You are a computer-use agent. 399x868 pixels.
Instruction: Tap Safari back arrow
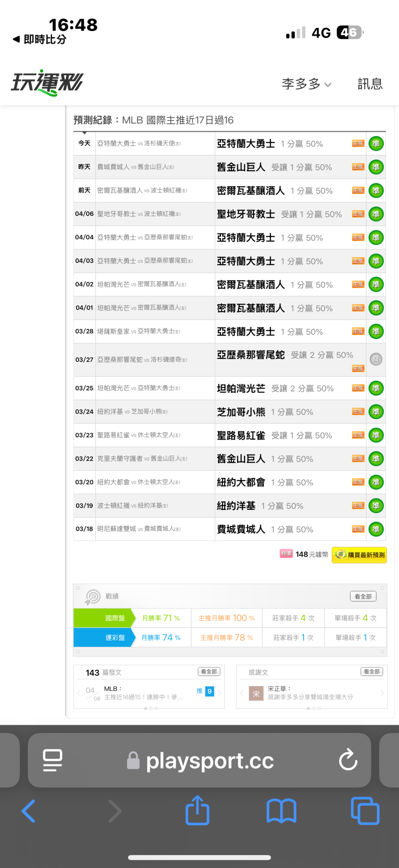[x=28, y=811]
